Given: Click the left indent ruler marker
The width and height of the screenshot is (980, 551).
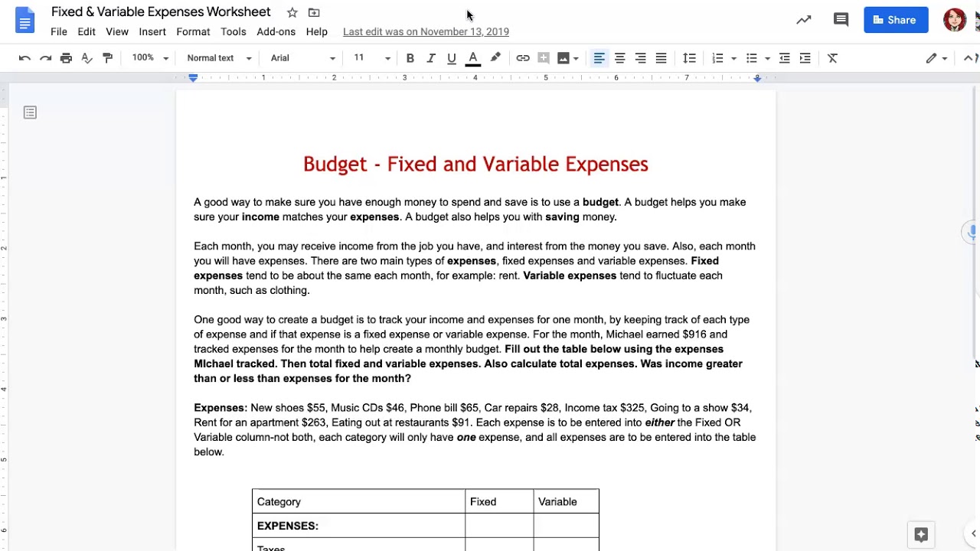Looking at the screenshot, I should 193,78.
